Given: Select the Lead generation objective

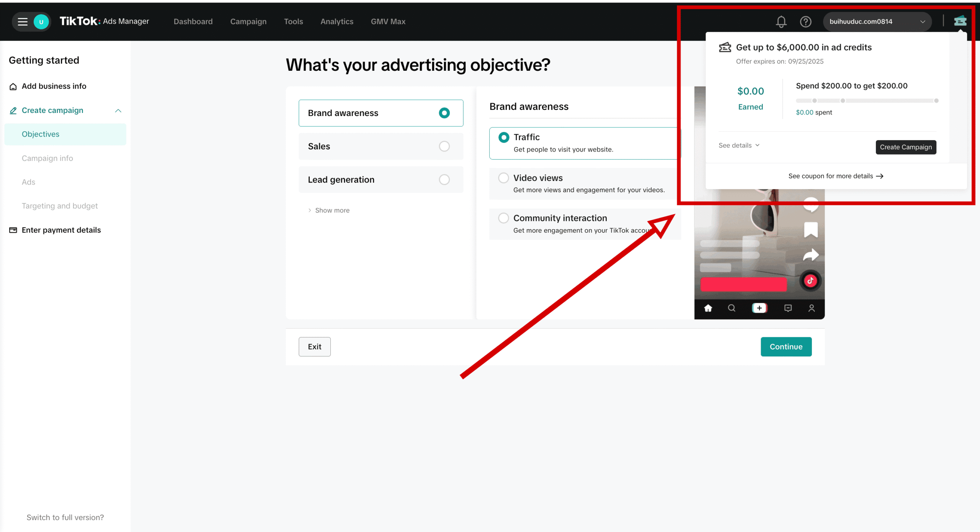Looking at the screenshot, I should [x=444, y=180].
